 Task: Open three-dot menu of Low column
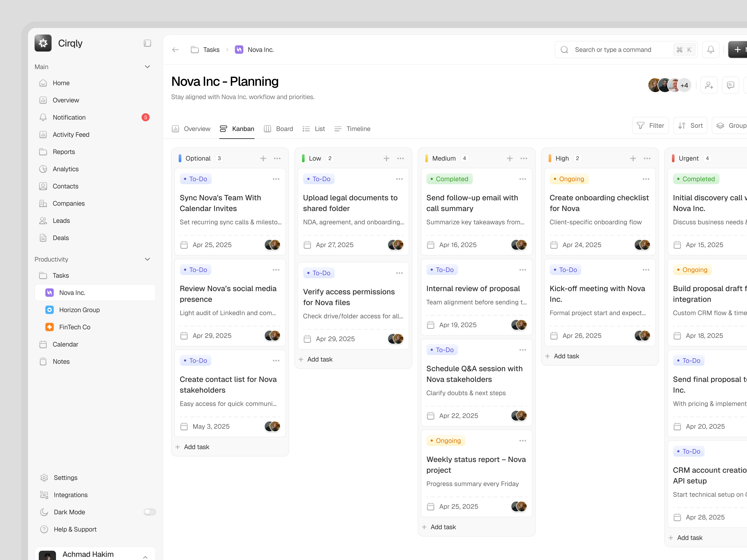[x=400, y=158]
